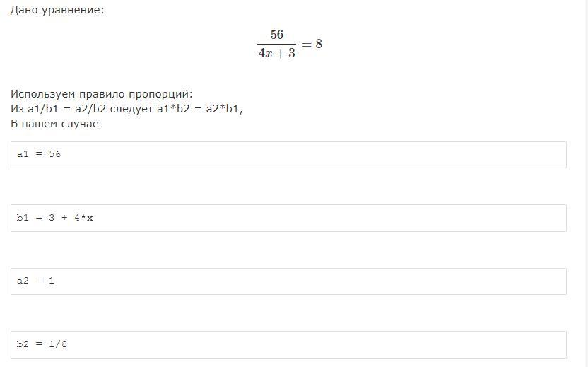
Task: Select the 'b1 = 3 + 4*x' code box
Action: pyautogui.click(x=288, y=218)
